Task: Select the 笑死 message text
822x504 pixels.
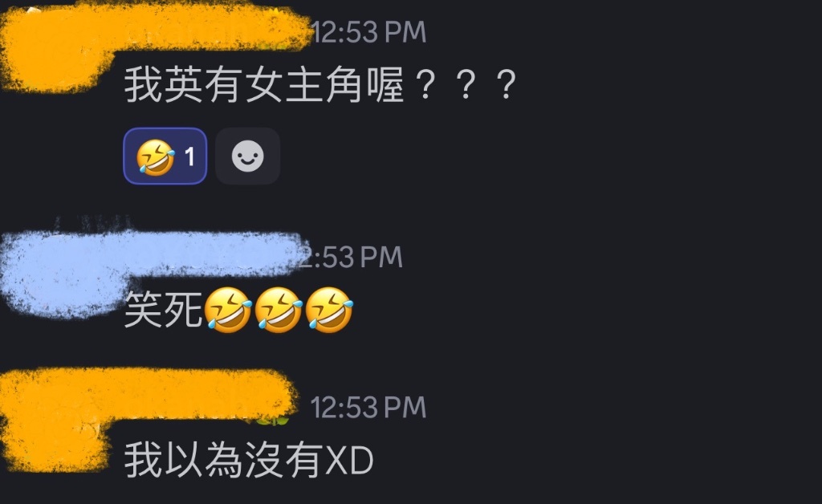Action: pos(238,310)
